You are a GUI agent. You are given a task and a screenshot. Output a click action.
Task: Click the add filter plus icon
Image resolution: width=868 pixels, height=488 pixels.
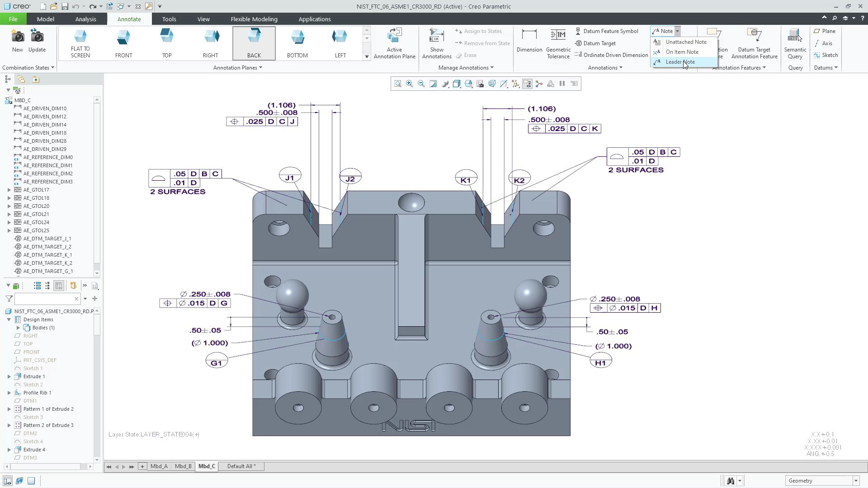[94, 299]
